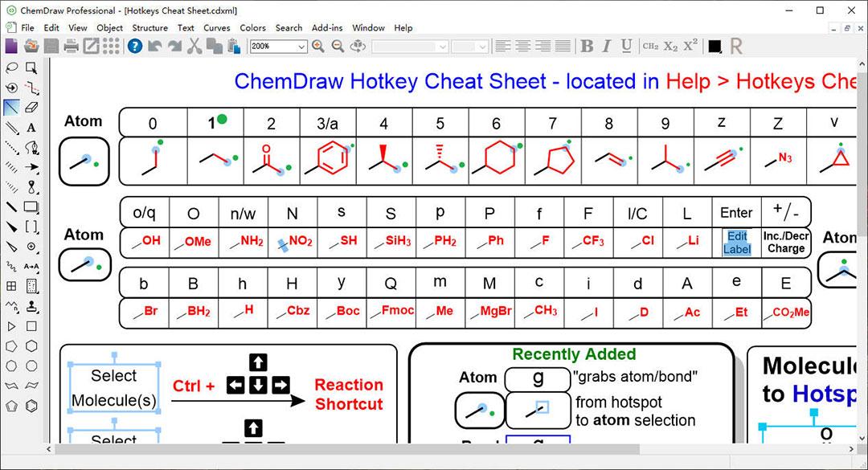This screenshot has height=470, width=868.
Task: Choose the Mass Fragmentation tool
Action: [x=31, y=88]
